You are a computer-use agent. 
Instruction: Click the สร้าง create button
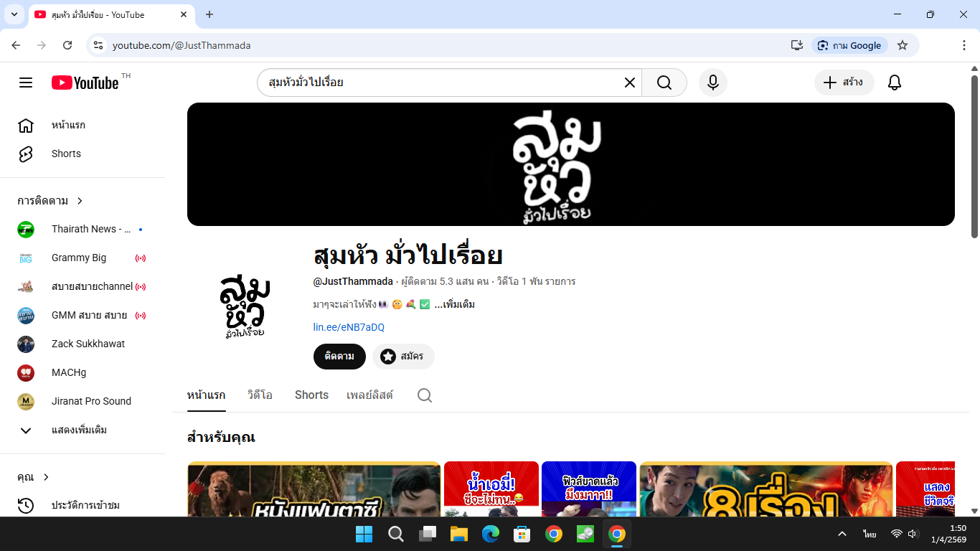point(844,83)
